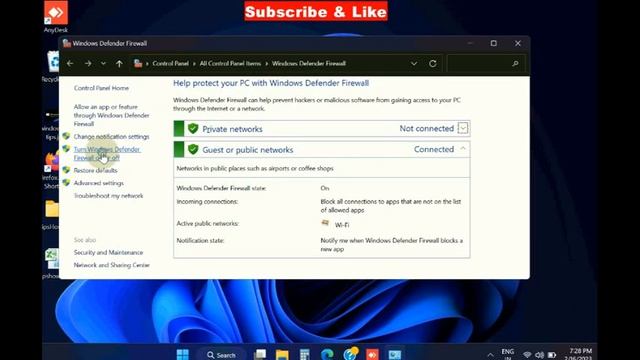640x360 pixels.
Task: Expand the Private networks section chevron
Action: click(463, 128)
